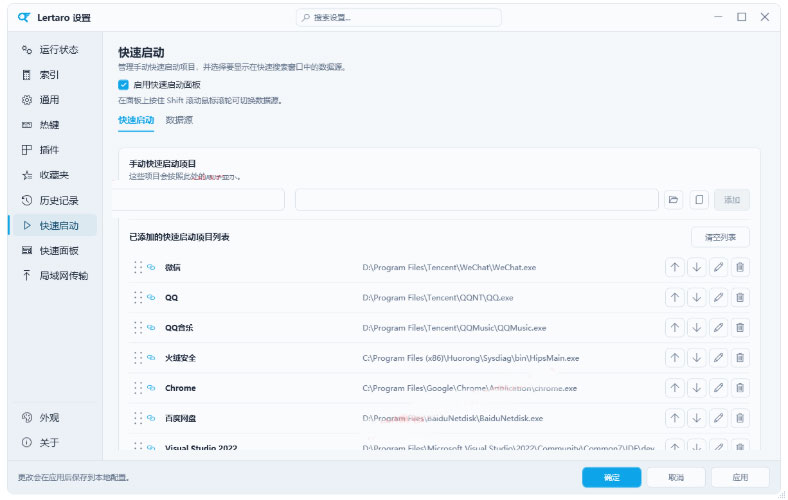Move 百度网盘 item down

(697, 418)
